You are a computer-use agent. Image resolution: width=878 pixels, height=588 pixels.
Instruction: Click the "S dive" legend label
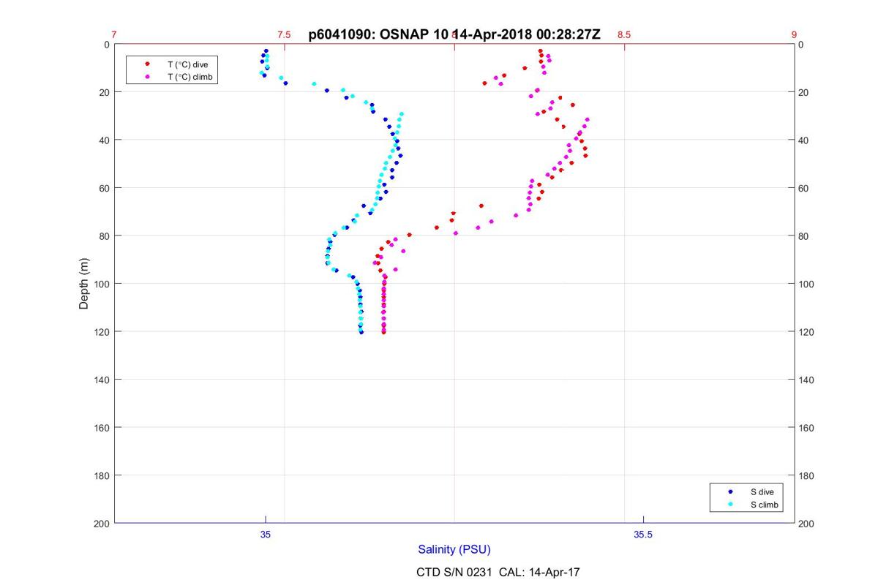point(762,492)
